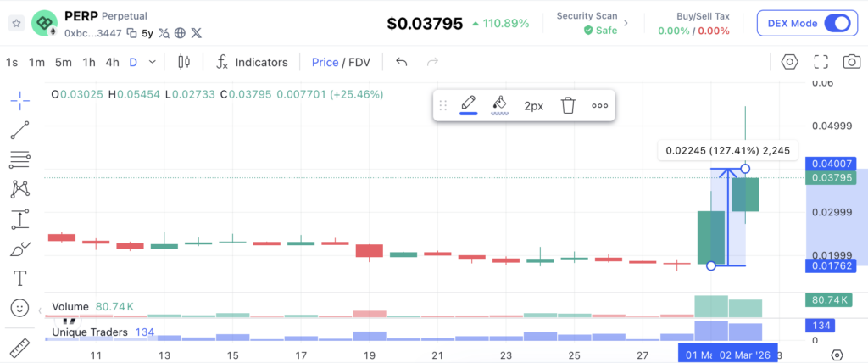
Task: Copy the 0xbc...3447 contract address
Action: (131, 33)
